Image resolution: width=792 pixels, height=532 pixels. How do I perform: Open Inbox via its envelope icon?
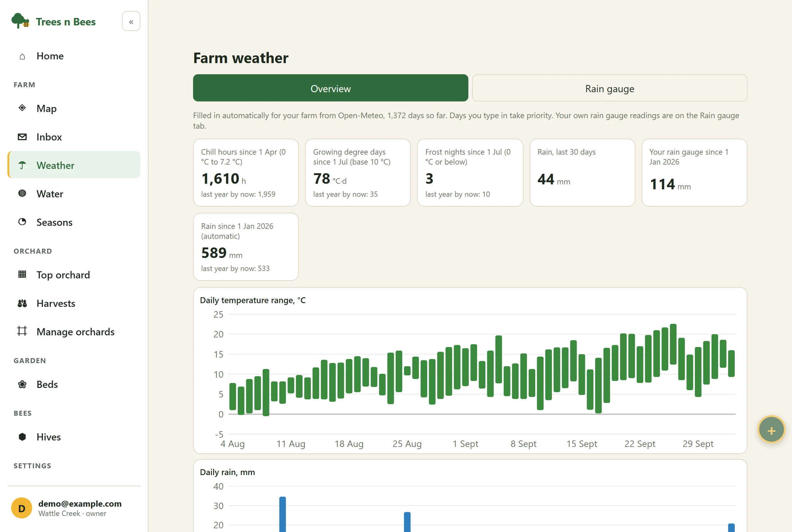22,137
